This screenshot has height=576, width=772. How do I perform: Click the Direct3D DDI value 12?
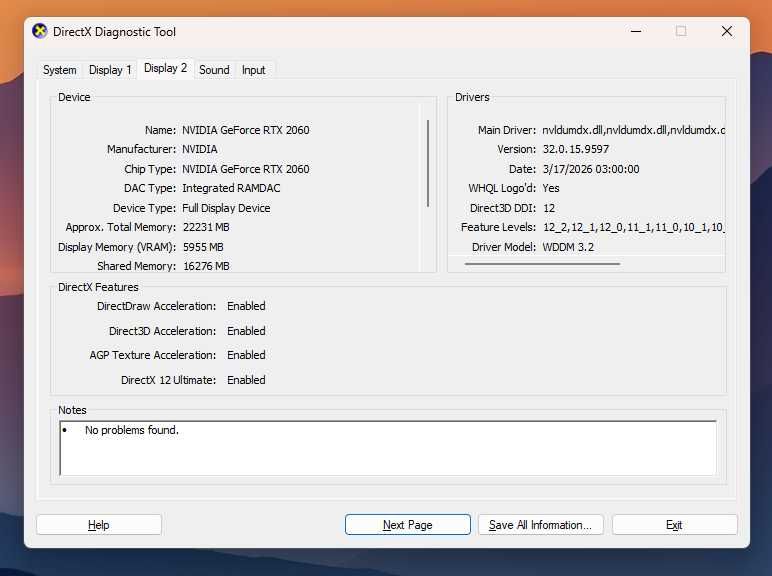(549, 208)
